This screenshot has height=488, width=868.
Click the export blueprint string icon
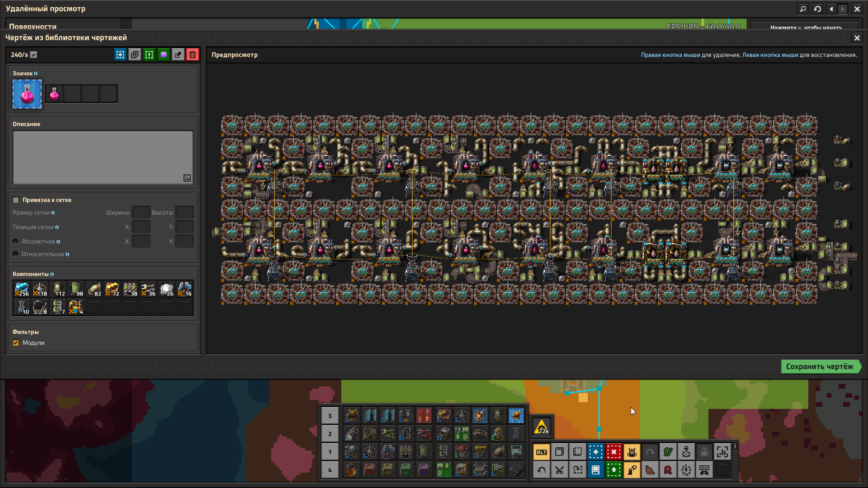coord(178,55)
